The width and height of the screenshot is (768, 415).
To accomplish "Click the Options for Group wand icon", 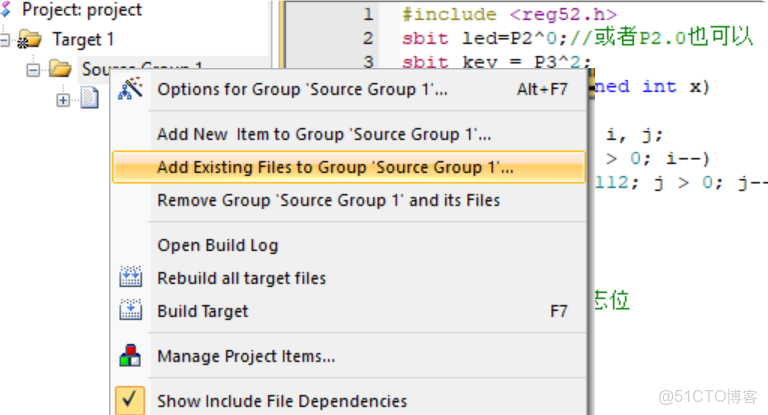I will (x=130, y=89).
